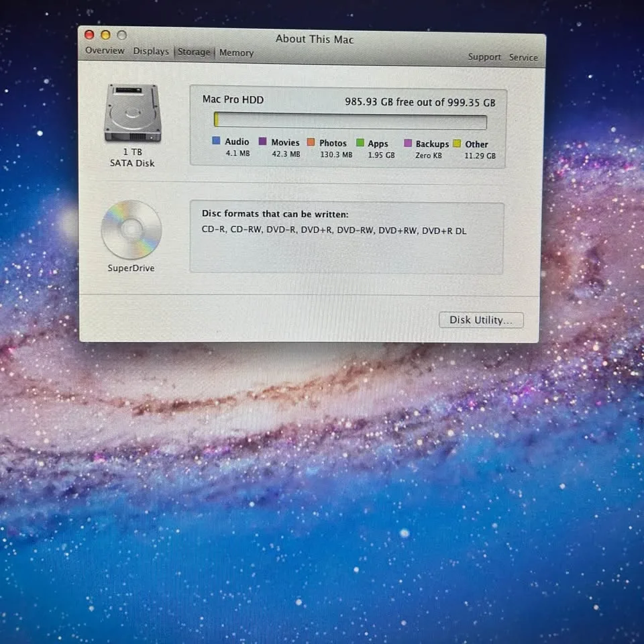Click the Service link
The height and width of the screenshot is (644, 644).
523,58
